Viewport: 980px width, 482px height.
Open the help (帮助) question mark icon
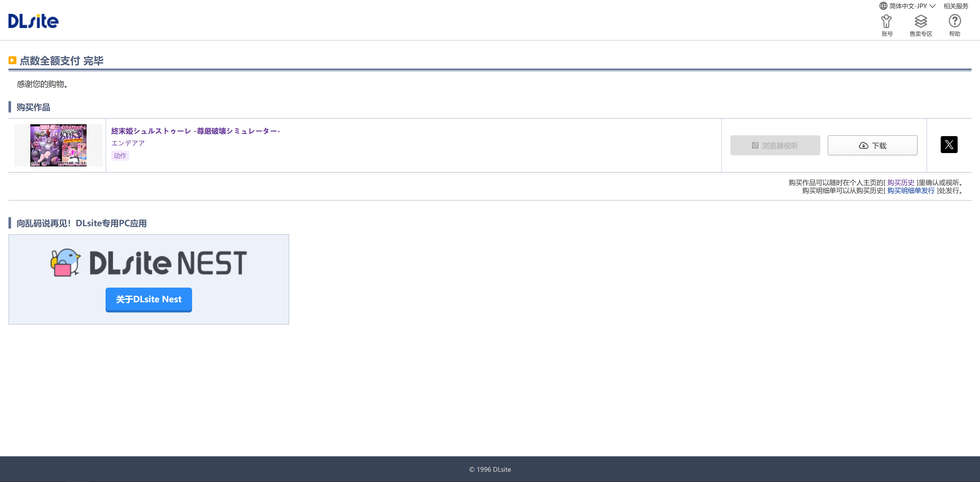[x=955, y=25]
